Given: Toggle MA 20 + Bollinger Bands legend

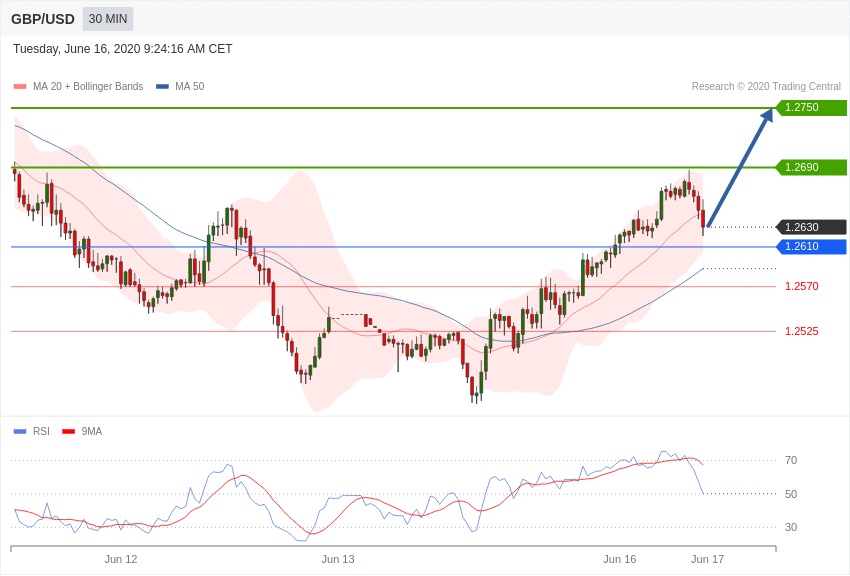Looking at the screenshot, I should [79, 86].
